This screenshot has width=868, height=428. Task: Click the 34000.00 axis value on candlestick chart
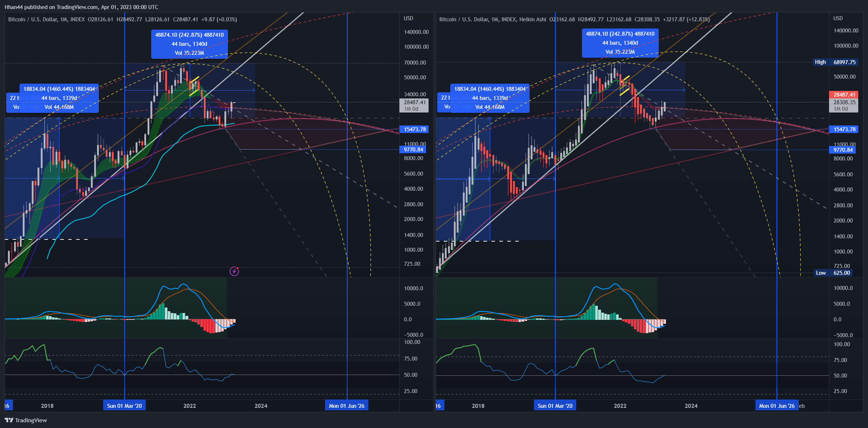pos(415,94)
